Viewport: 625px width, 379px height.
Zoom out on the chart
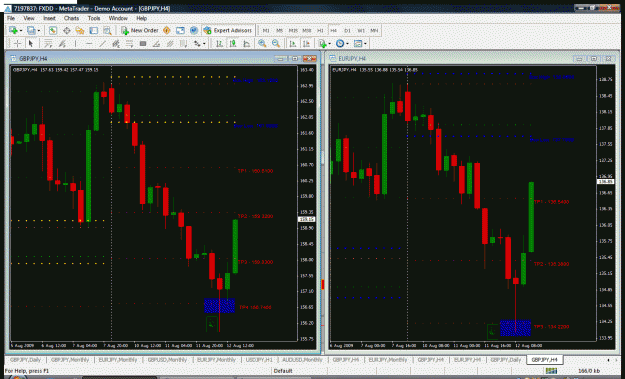pos(275,43)
